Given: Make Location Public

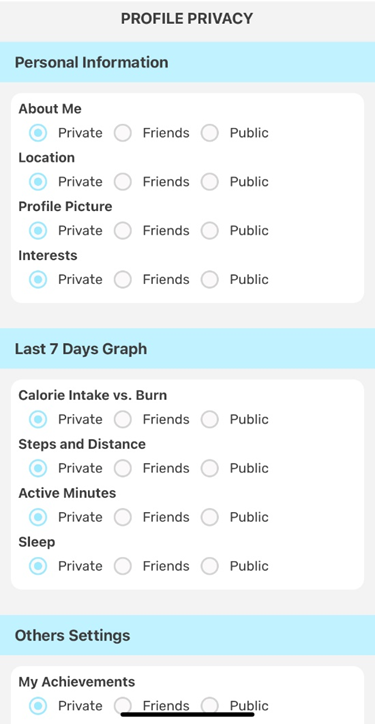Looking at the screenshot, I should [210, 182].
